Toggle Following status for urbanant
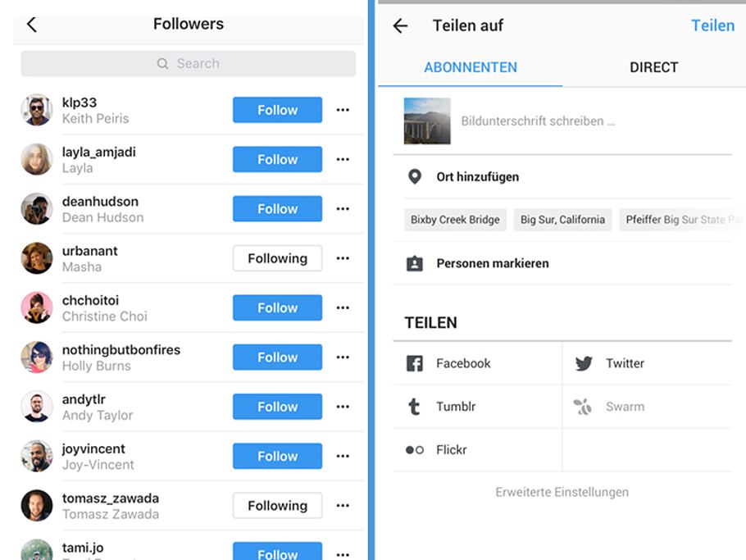The image size is (746, 560). [x=277, y=258]
